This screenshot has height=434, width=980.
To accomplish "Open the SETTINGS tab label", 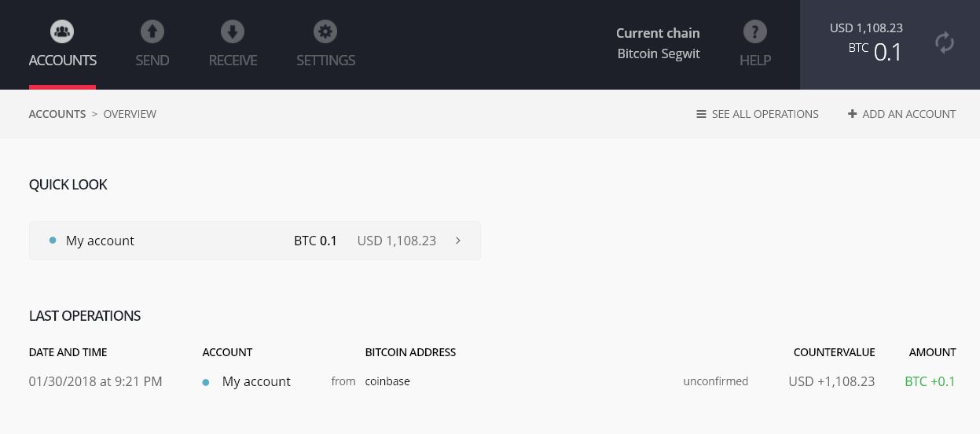I will pyautogui.click(x=325, y=61).
